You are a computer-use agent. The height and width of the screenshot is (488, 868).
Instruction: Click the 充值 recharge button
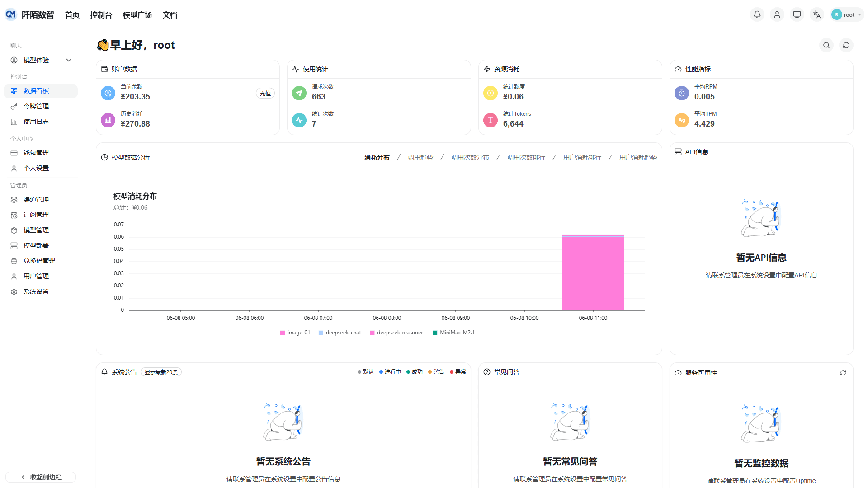click(x=265, y=93)
